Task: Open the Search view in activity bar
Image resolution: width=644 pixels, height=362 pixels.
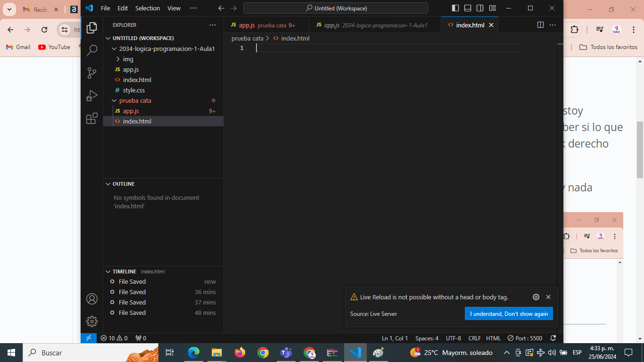Action: pos(92,50)
